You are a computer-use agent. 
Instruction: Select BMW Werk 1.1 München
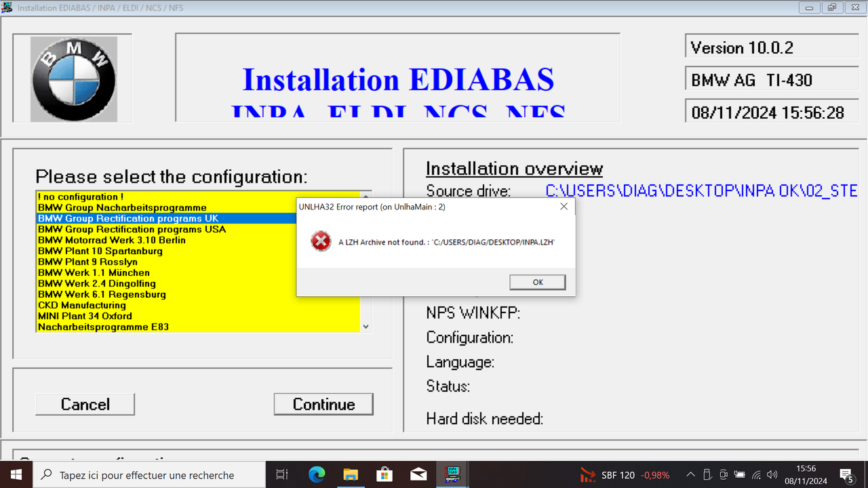coord(198,272)
